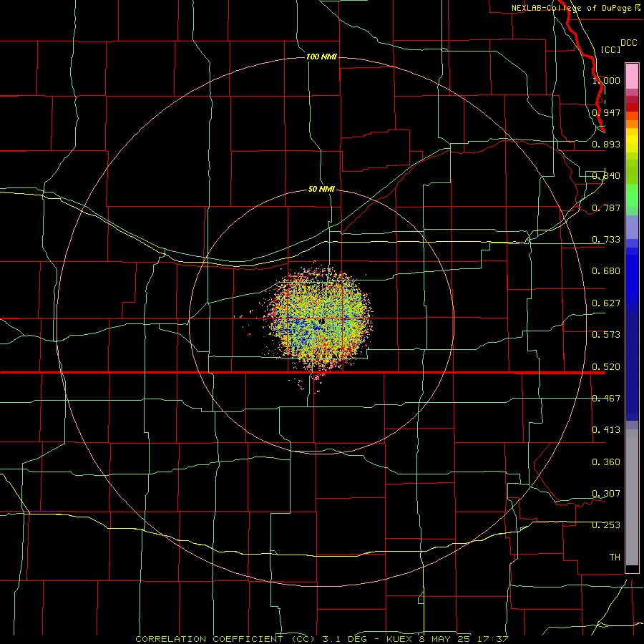
Task: Click the 0.520 legend value
Action: 606,367
